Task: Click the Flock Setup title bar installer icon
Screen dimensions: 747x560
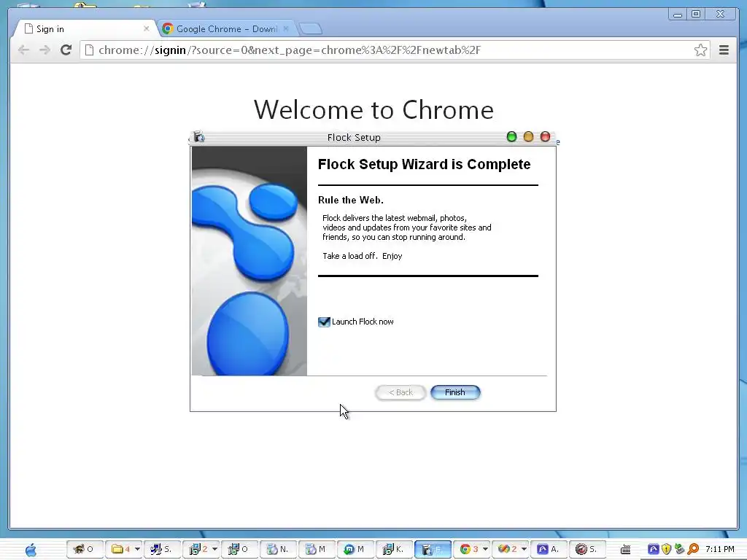Action: tap(198, 137)
